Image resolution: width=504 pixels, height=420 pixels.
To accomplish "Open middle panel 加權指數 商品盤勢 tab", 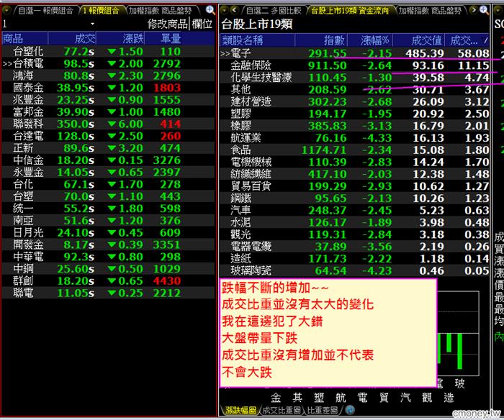I will tap(430, 11).
